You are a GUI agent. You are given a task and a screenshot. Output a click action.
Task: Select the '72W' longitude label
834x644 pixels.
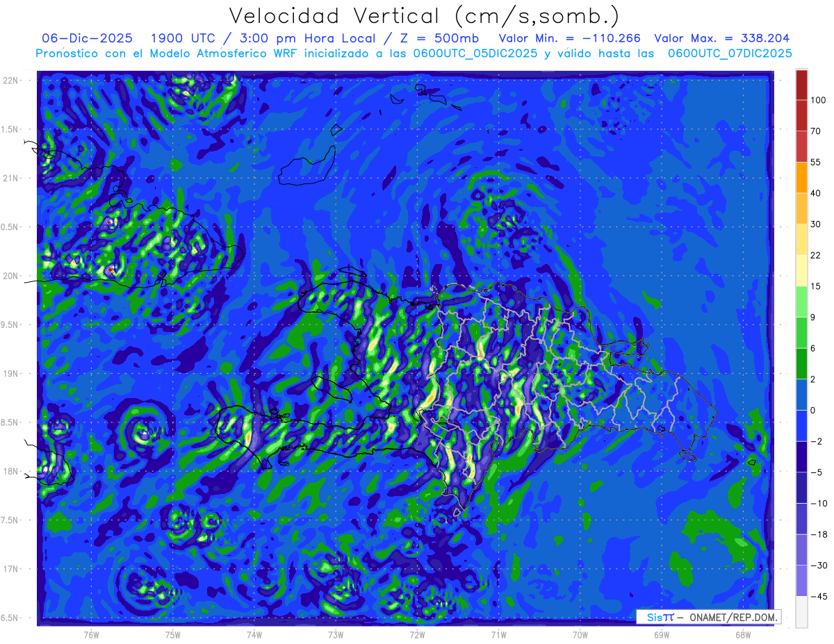417,634
